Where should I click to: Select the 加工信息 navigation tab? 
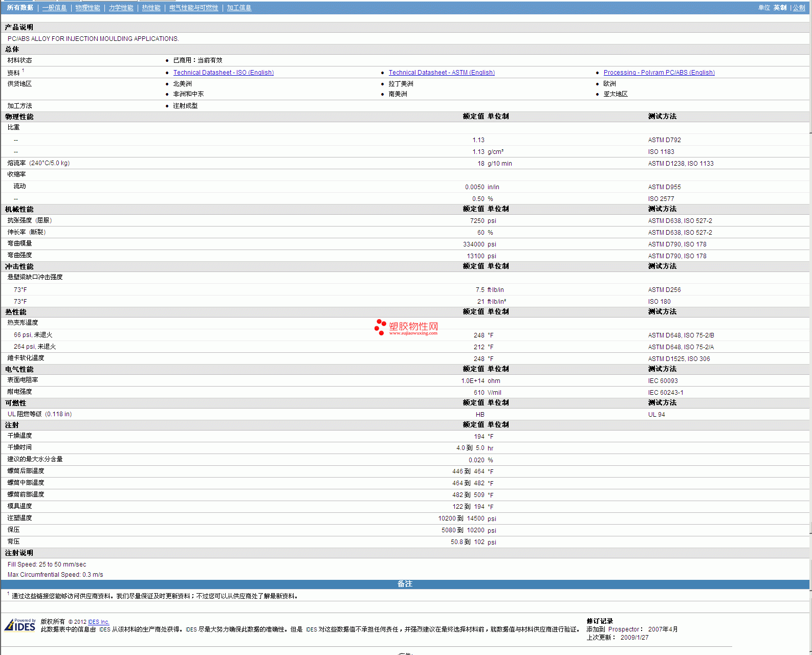[239, 8]
